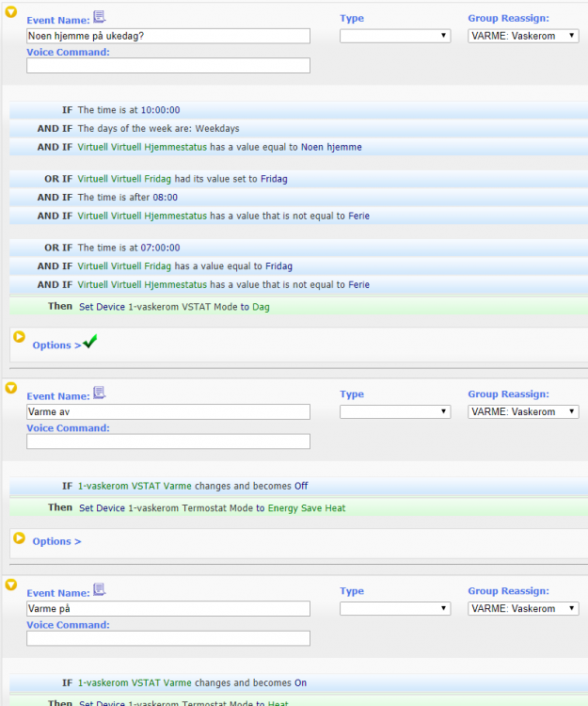Click the Then action setting VSTAT Mode to Dag
The height and width of the screenshot is (706, 588).
[x=173, y=307]
